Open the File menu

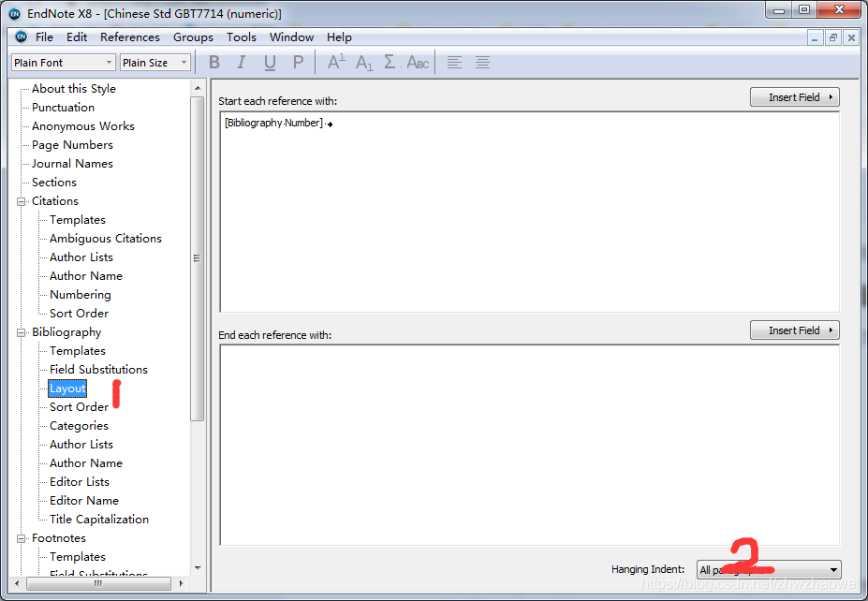(44, 37)
